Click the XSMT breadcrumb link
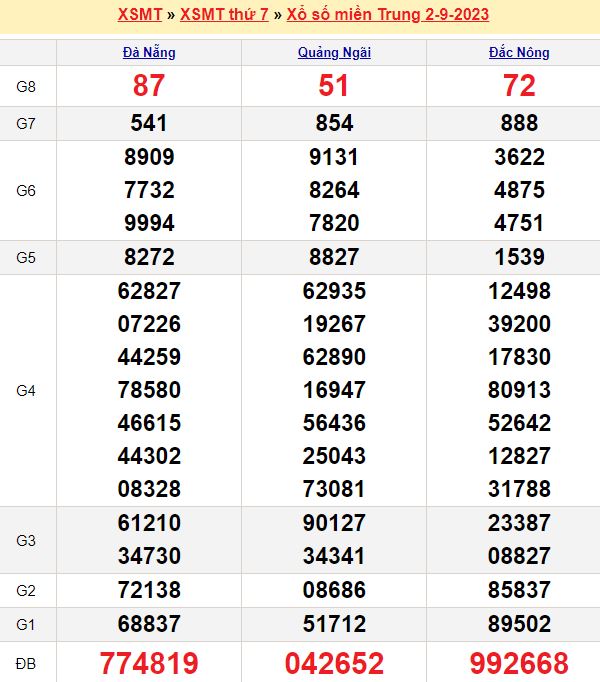600x682 pixels. [x=139, y=15]
